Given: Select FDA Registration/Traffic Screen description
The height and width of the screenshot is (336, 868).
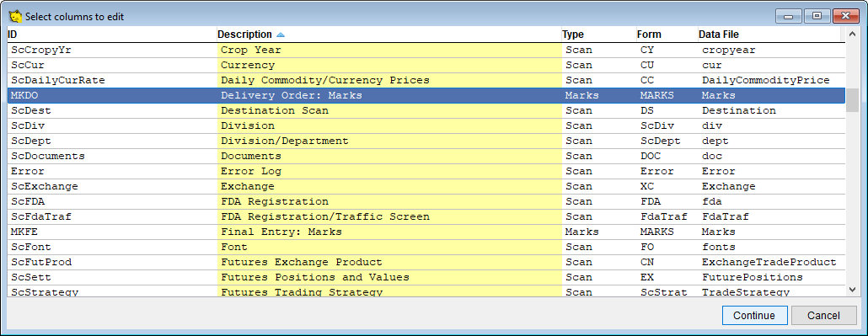Looking at the screenshot, I should (389, 216).
